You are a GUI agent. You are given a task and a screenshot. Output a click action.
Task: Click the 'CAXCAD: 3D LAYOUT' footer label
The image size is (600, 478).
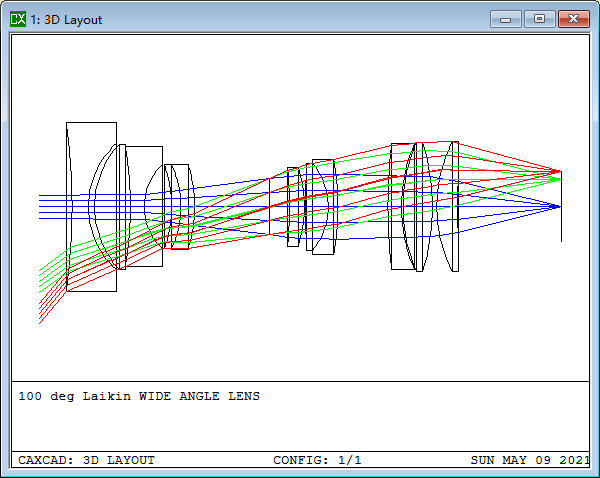click(86, 460)
